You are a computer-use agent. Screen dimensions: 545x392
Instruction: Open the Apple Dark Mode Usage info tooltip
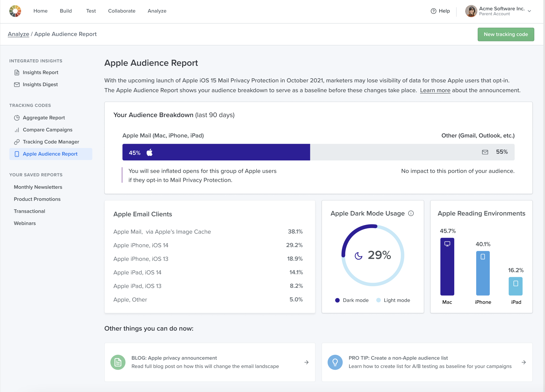coord(411,213)
